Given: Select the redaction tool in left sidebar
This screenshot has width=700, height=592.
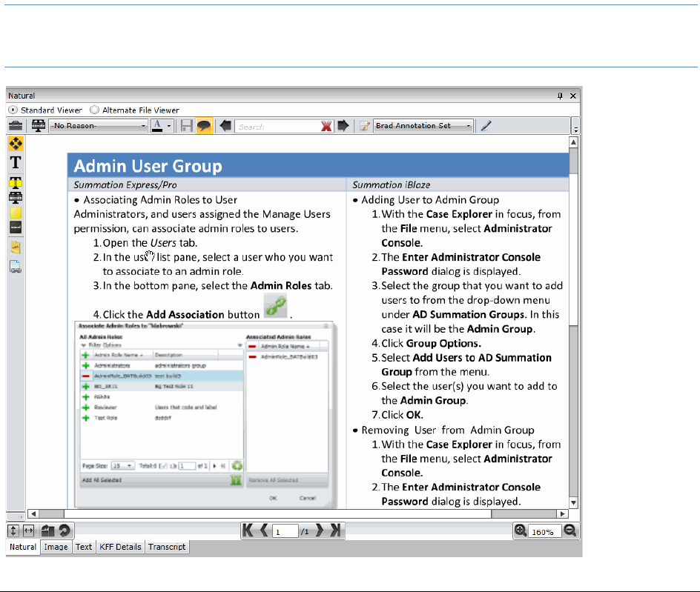Looking at the screenshot, I should point(16,198).
